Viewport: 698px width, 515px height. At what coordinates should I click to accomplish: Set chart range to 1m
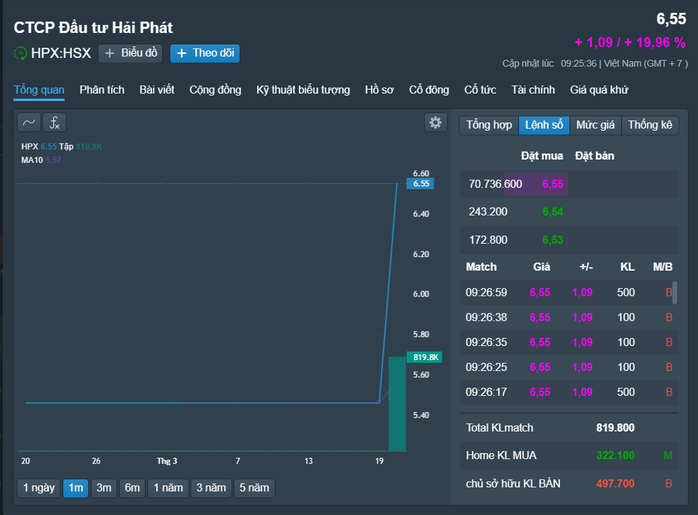click(76, 488)
